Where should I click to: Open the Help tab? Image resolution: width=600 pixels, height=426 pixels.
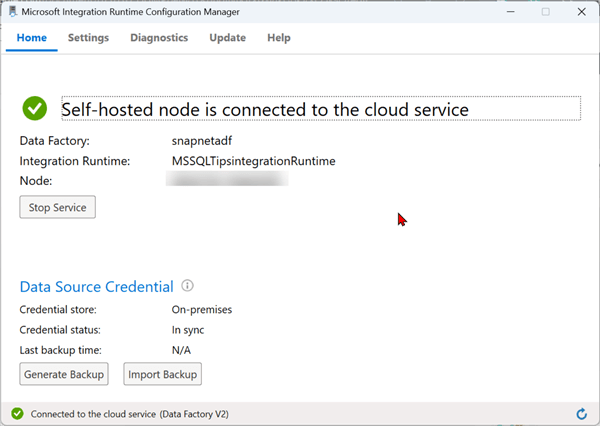click(279, 38)
